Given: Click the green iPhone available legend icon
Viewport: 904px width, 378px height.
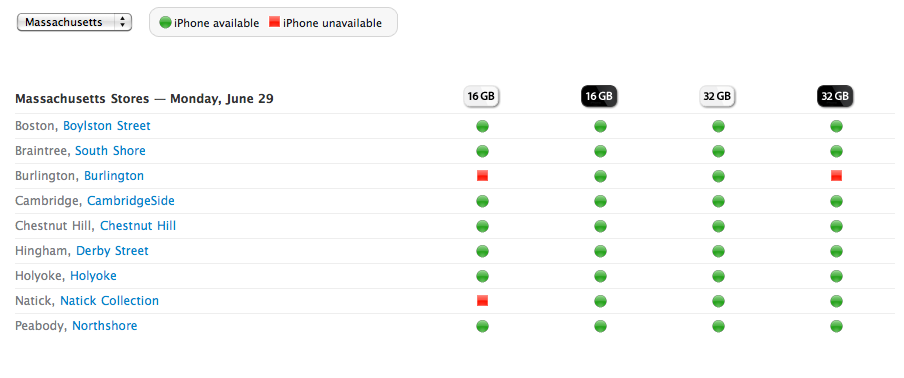Looking at the screenshot, I should click(x=165, y=22).
